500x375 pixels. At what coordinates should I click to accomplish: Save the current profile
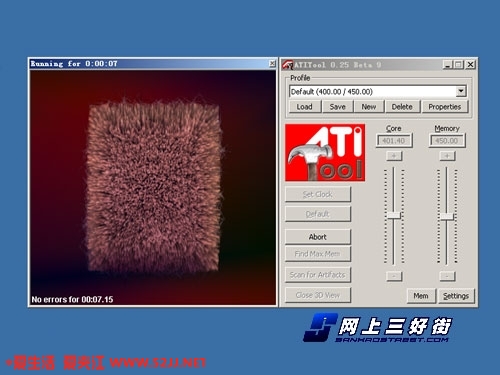pyautogui.click(x=337, y=107)
